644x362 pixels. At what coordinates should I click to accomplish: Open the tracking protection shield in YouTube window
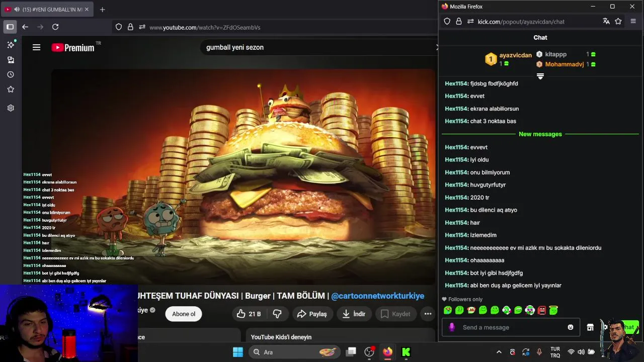tap(119, 27)
